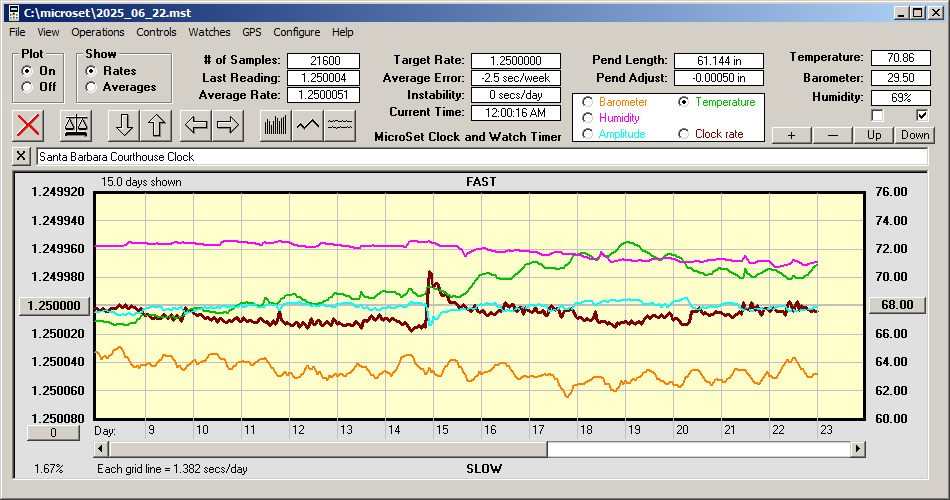Image resolution: width=950 pixels, height=500 pixels.
Task: Select the Temperature plot radio option
Action: coord(683,102)
